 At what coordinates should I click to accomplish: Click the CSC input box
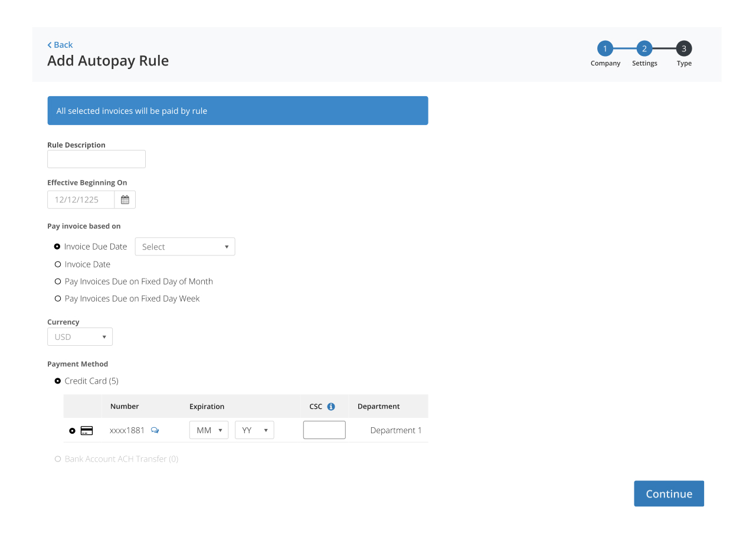click(x=324, y=430)
